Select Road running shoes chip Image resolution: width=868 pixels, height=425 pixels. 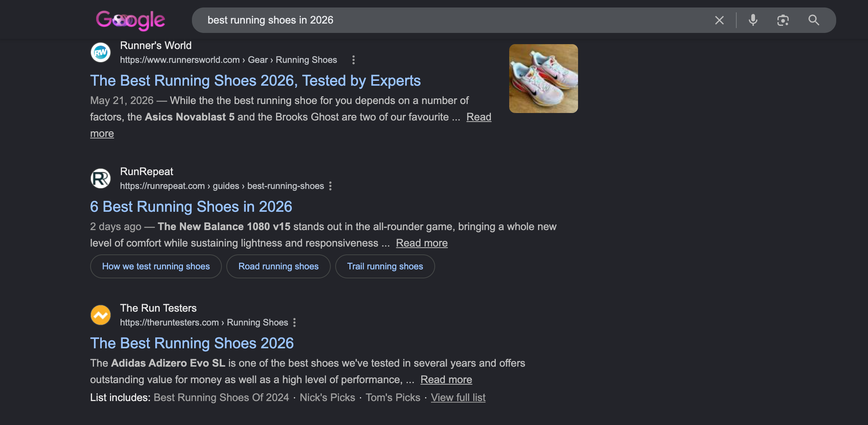click(x=278, y=266)
